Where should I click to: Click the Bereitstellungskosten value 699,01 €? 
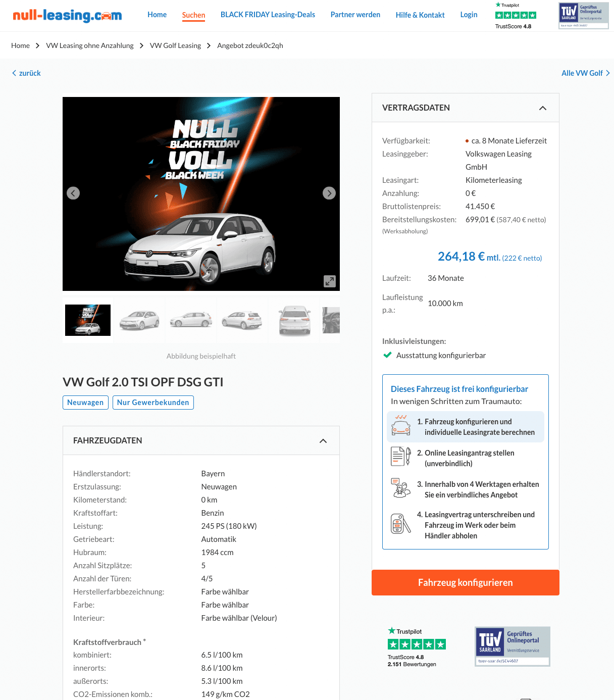[480, 220]
